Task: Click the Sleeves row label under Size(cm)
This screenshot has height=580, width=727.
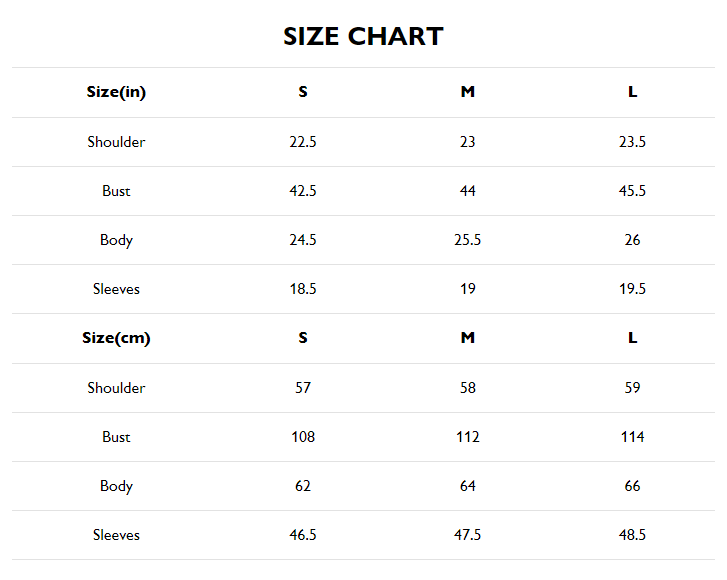Action: click(116, 535)
